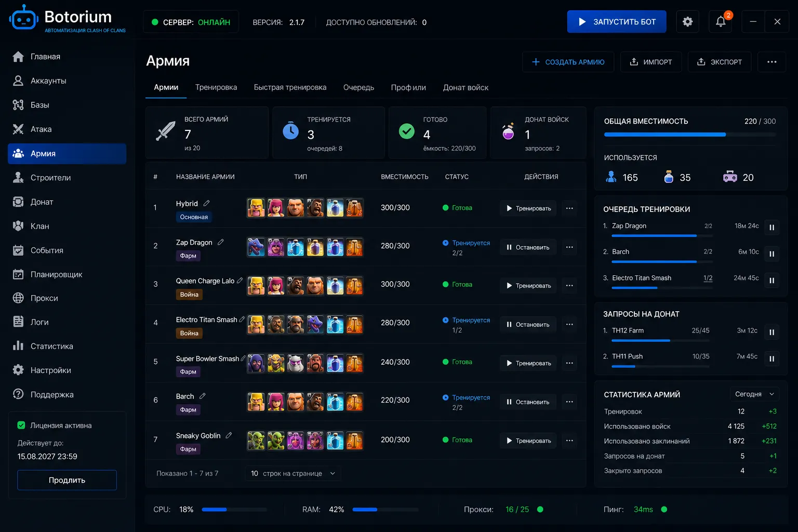The width and height of the screenshot is (798, 532).
Task: Rename Barch army via pencil icon
Action: click(203, 396)
